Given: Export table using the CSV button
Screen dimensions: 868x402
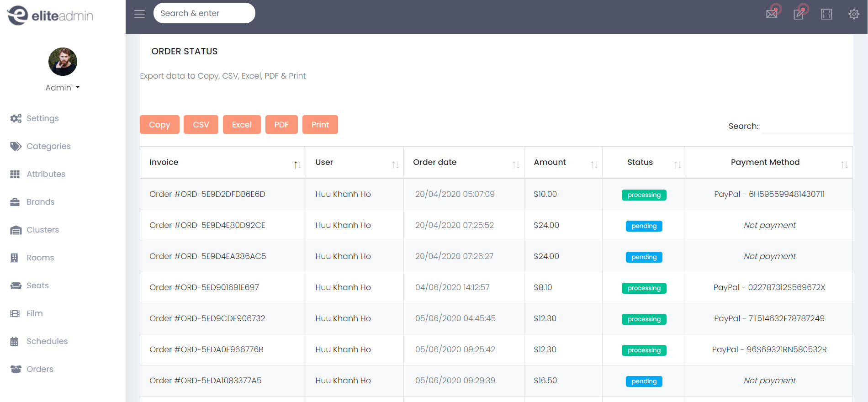Looking at the screenshot, I should (201, 125).
